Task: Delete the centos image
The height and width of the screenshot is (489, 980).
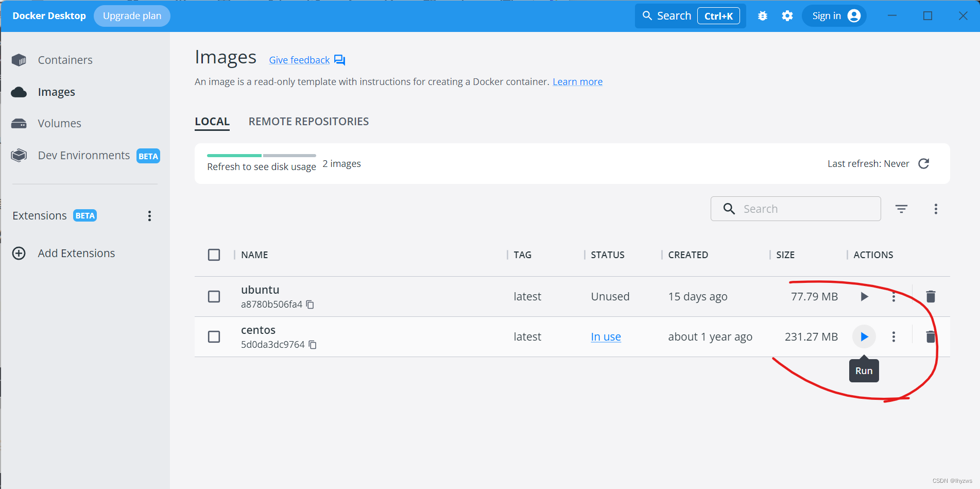Action: (931, 337)
